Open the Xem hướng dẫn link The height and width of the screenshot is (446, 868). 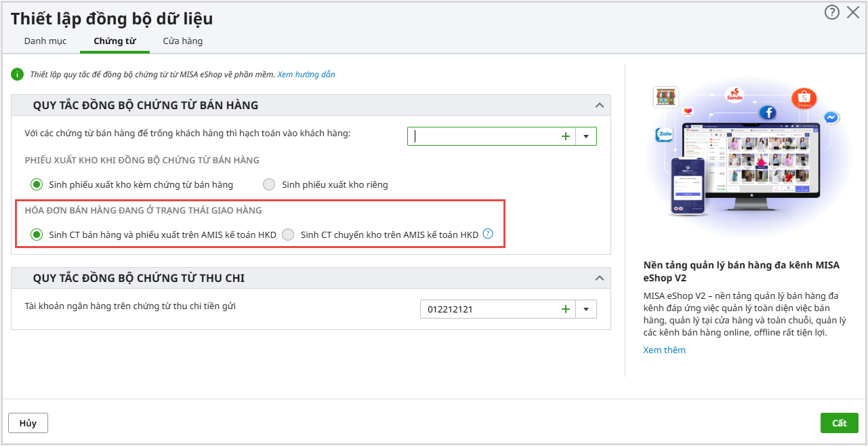tap(306, 75)
